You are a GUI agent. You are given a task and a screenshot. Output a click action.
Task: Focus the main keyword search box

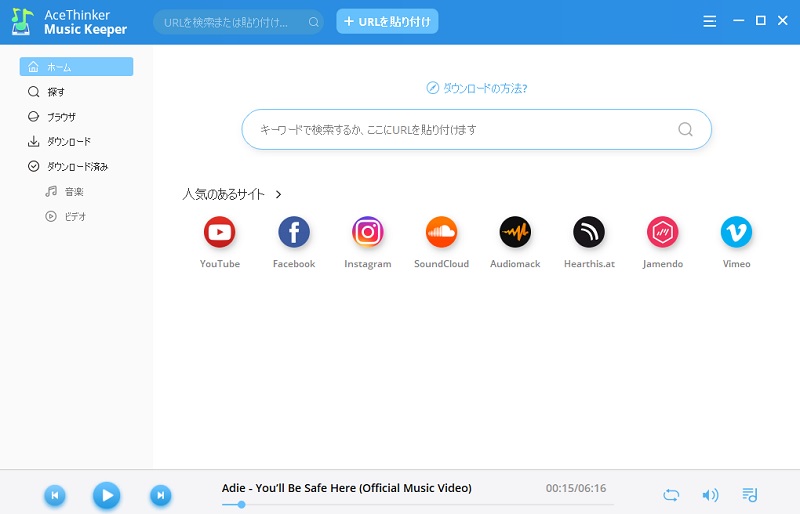477,130
